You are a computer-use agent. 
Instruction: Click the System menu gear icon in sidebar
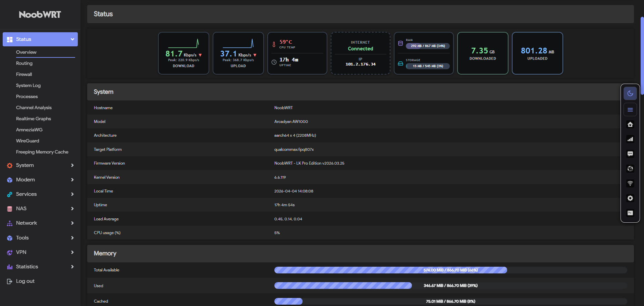point(10,165)
